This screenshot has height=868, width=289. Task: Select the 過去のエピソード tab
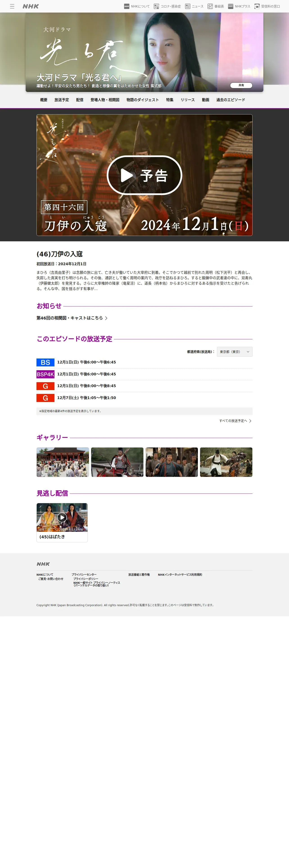pos(231,100)
